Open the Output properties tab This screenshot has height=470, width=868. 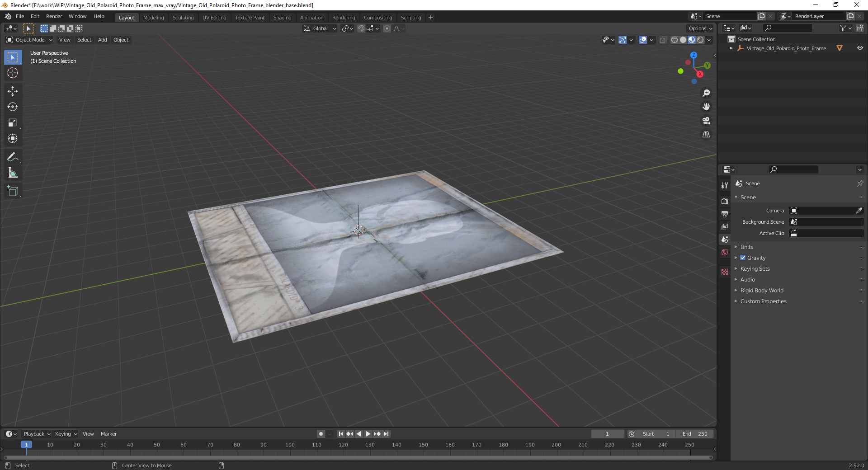point(725,214)
